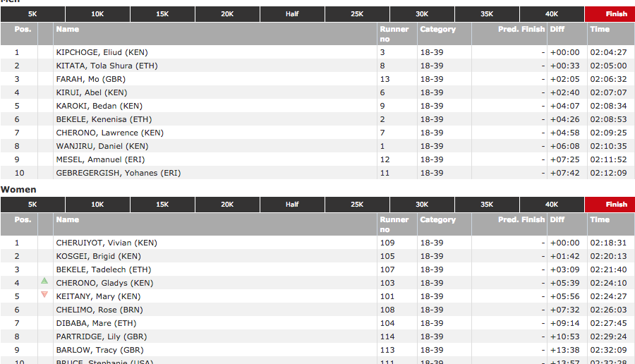The image size is (635, 364).
Task: Click Bekele, Kenenisa runner name
Action: pos(104,119)
